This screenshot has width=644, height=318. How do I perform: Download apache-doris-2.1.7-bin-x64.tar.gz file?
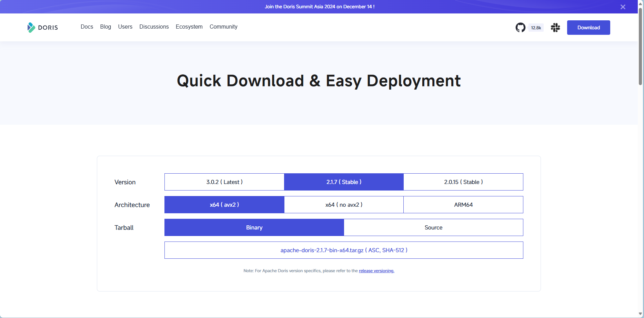tap(322, 250)
